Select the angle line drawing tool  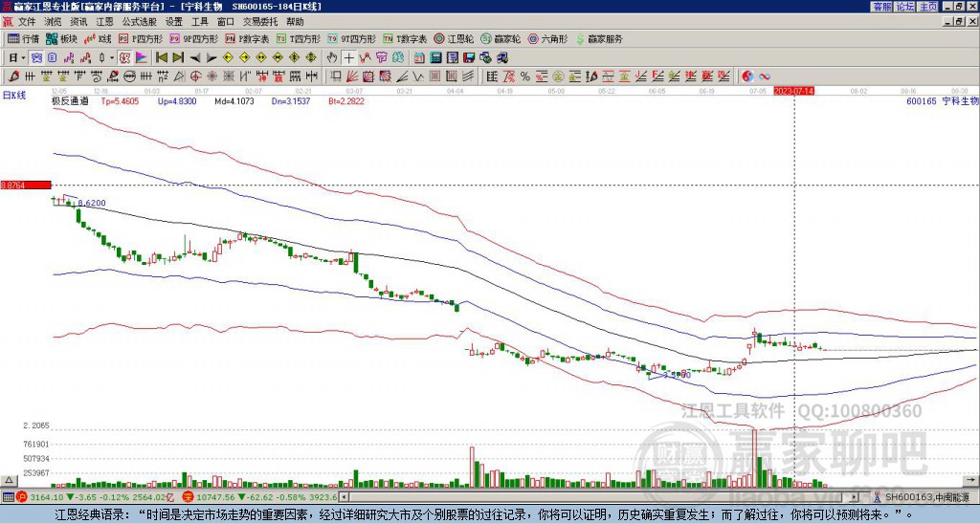[x=402, y=76]
